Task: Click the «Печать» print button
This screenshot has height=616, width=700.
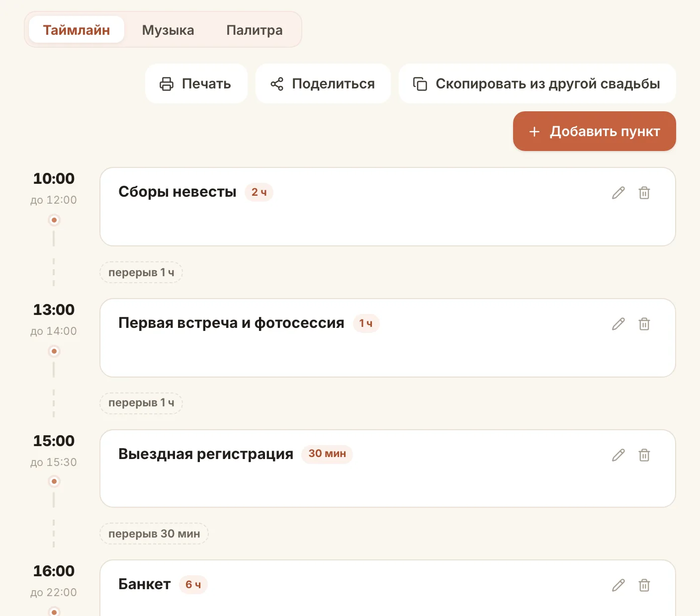Action: pos(196,83)
